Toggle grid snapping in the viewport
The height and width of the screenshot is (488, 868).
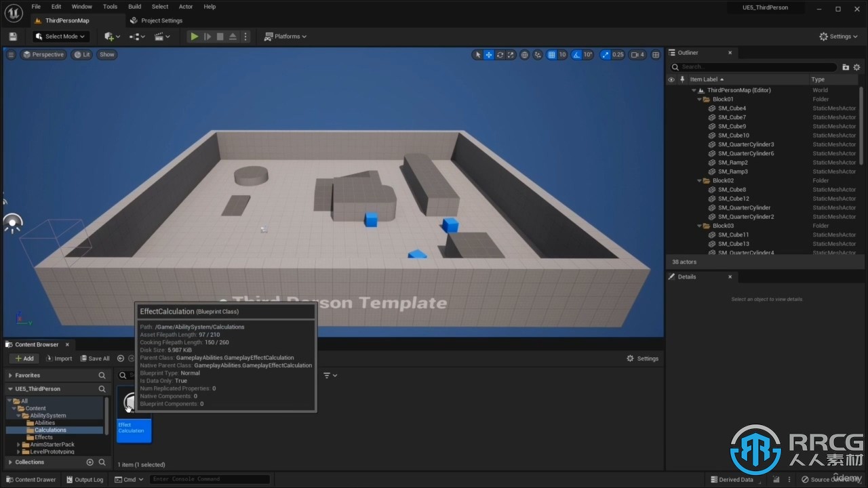click(x=552, y=55)
